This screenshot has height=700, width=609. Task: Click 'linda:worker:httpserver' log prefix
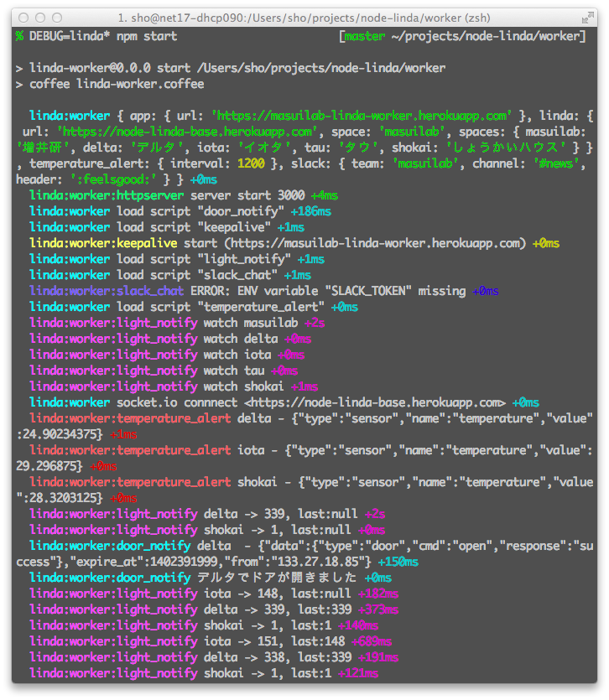click(107, 195)
